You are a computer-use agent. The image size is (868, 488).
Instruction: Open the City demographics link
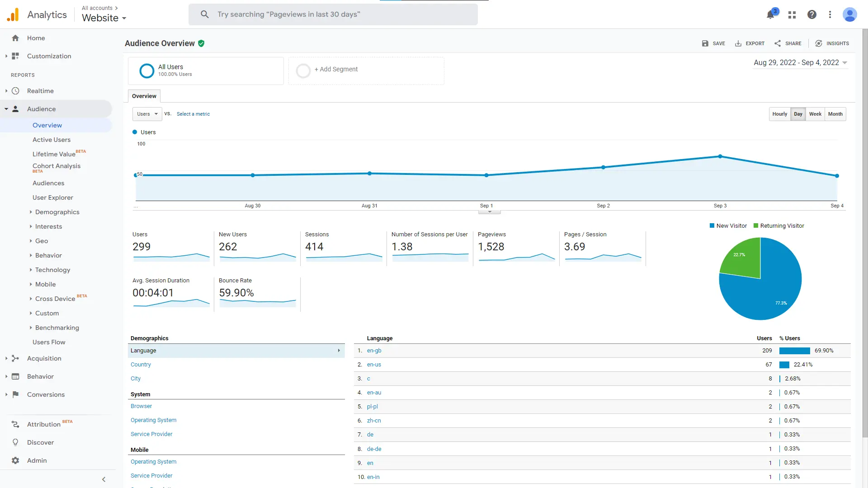136,379
